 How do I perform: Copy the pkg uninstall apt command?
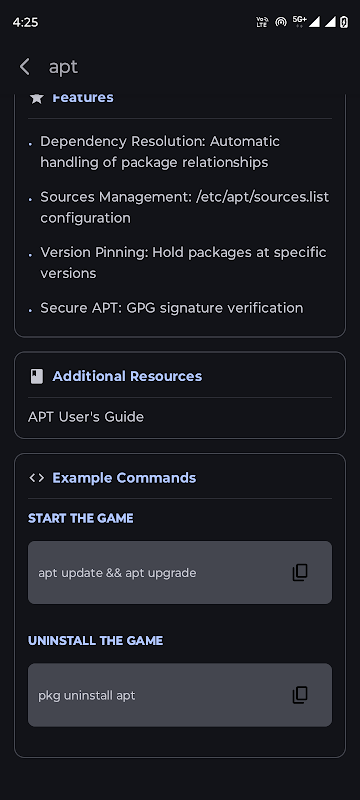(x=300, y=695)
